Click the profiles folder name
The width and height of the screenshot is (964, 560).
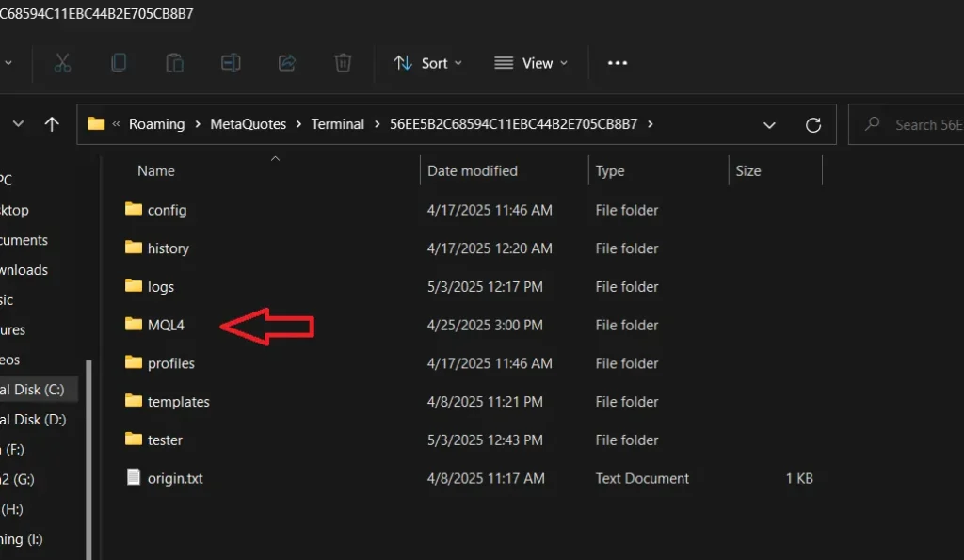pyautogui.click(x=171, y=363)
